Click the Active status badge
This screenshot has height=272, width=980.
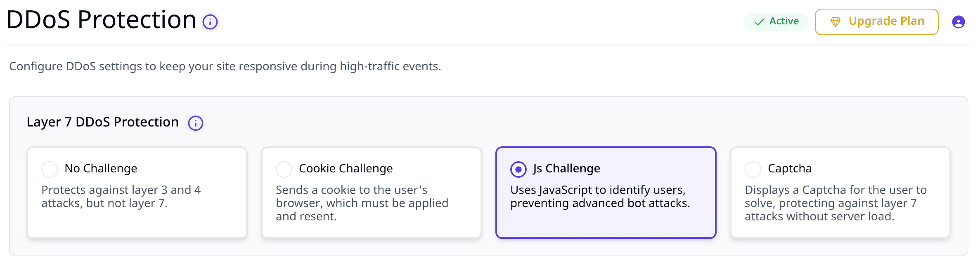[776, 21]
